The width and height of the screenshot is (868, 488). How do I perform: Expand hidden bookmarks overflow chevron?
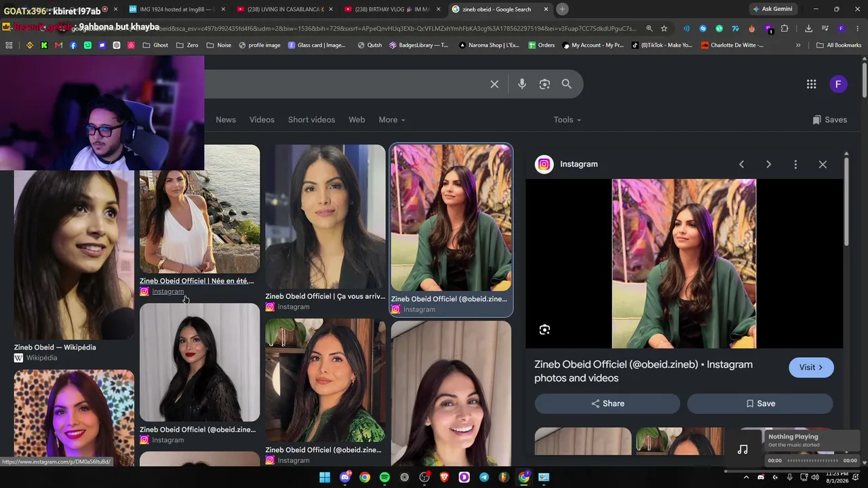[798, 45]
